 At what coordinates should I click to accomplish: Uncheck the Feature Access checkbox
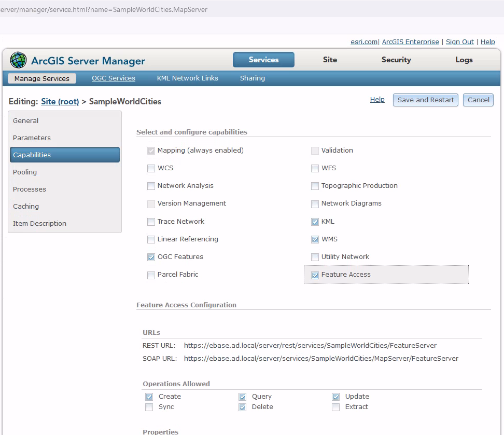click(315, 275)
